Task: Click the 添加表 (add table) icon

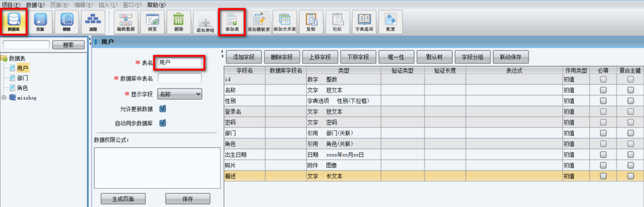Action: click(232, 22)
